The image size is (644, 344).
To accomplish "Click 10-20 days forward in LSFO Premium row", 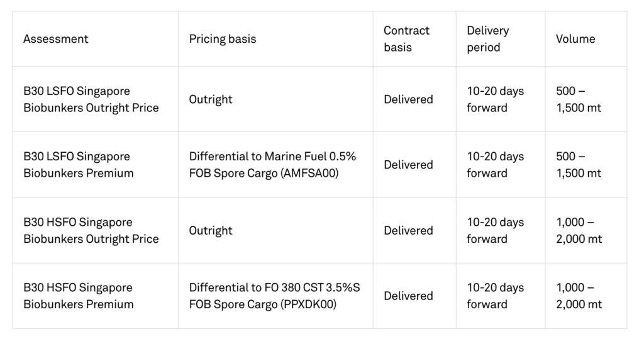I will coord(496,165).
